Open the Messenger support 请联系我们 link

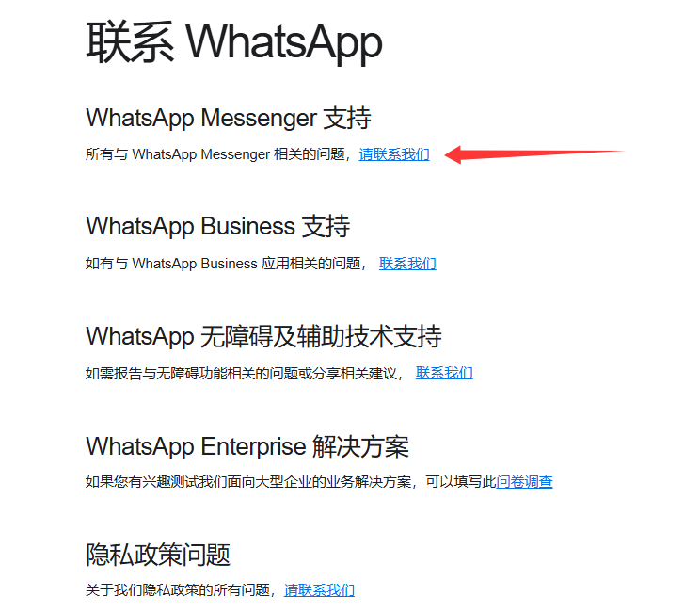tap(394, 154)
